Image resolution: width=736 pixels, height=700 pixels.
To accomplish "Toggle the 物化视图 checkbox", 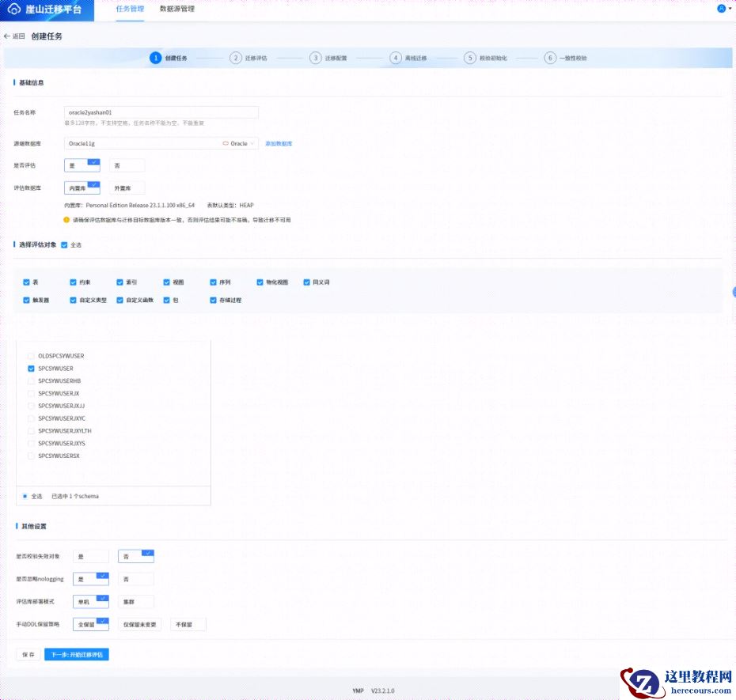I will click(260, 282).
